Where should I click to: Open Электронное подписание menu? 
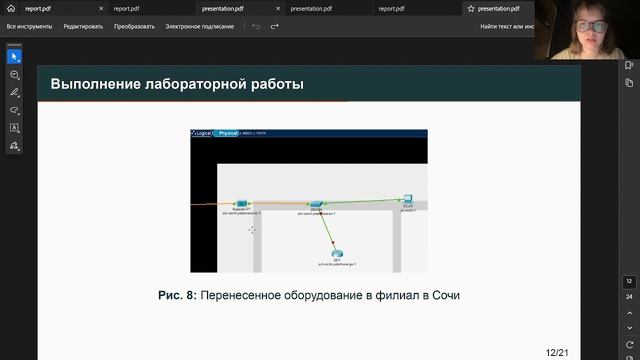tap(200, 27)
